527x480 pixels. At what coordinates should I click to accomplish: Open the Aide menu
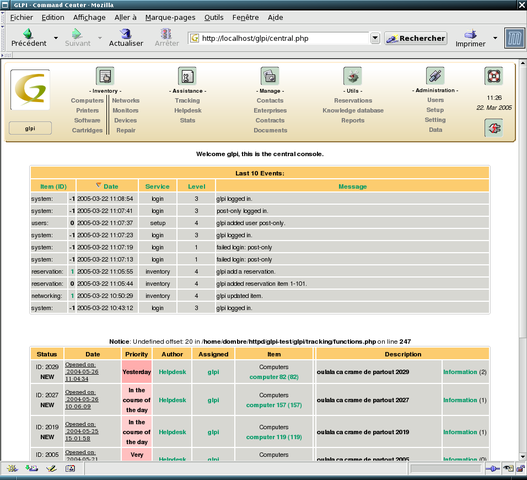tap(275, 17)
